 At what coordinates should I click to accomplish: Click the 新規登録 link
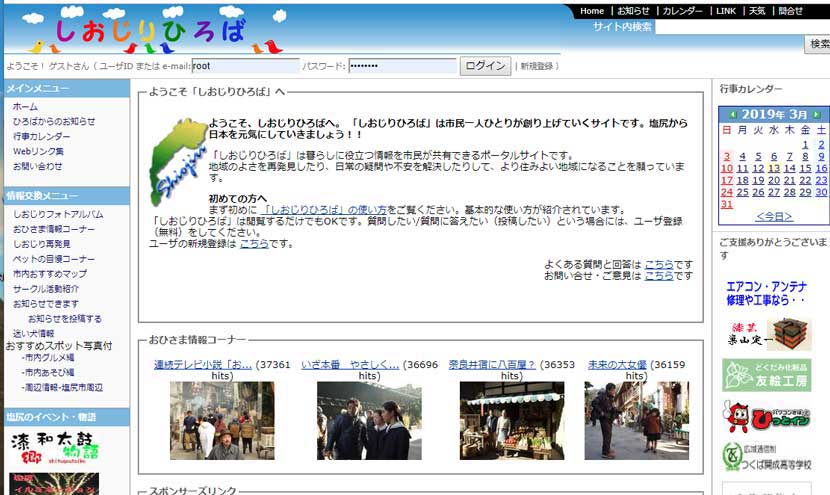pos(537,66)
